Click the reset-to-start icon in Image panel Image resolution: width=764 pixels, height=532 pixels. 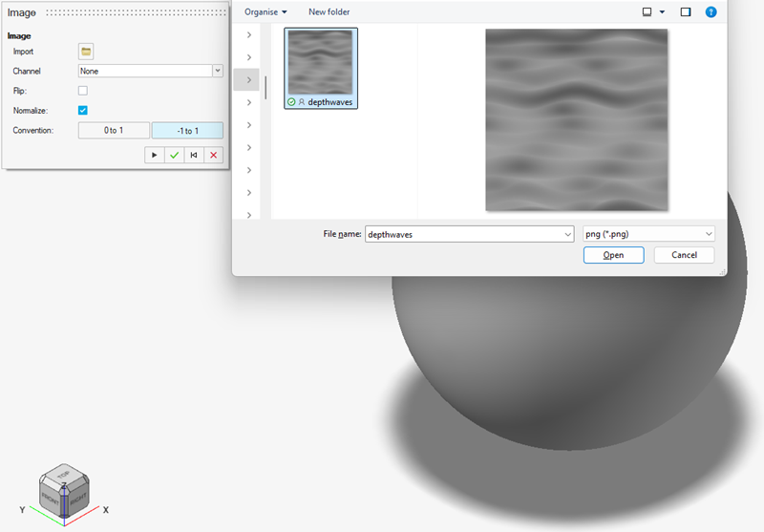(x=194, y=155)
